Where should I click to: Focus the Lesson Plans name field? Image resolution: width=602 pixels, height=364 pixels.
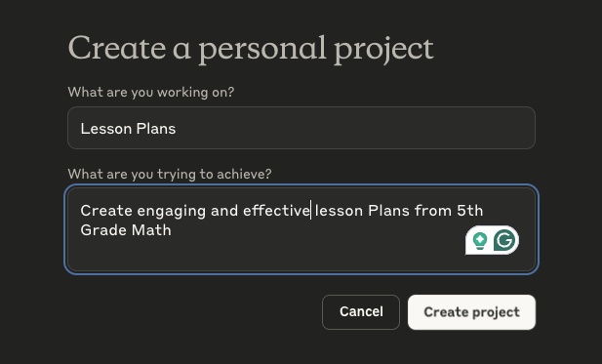[301, 128]
